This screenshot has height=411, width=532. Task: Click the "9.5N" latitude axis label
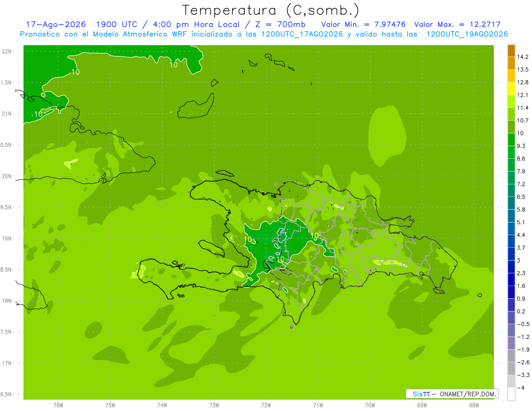click(x=7, y=207)
